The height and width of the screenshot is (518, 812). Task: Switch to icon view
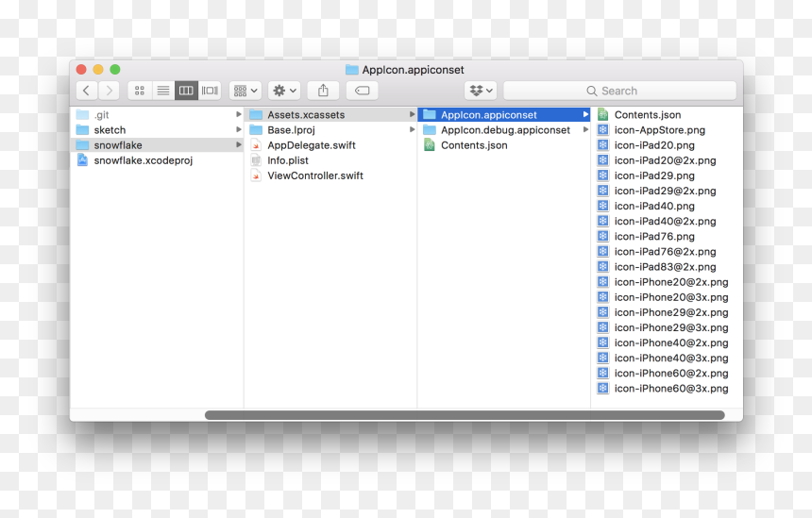tap(140, 91)
